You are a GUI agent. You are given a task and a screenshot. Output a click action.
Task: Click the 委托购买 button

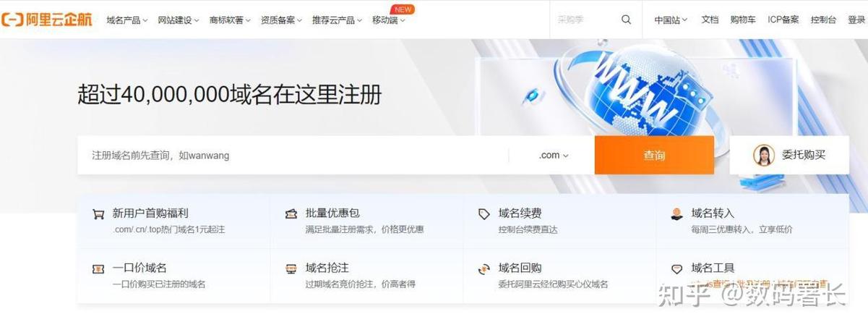click(x=789, y=155)
